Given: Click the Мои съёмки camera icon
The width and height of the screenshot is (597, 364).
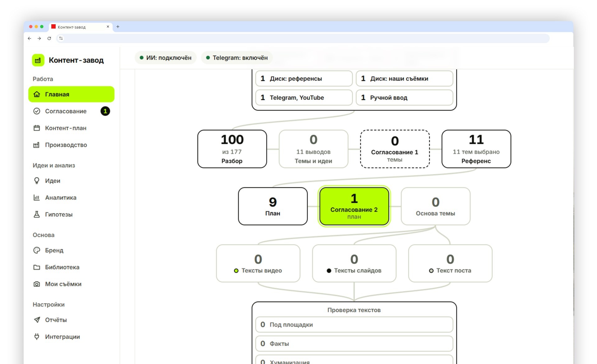Looking at the screenshot, I should tap(37, 284).
